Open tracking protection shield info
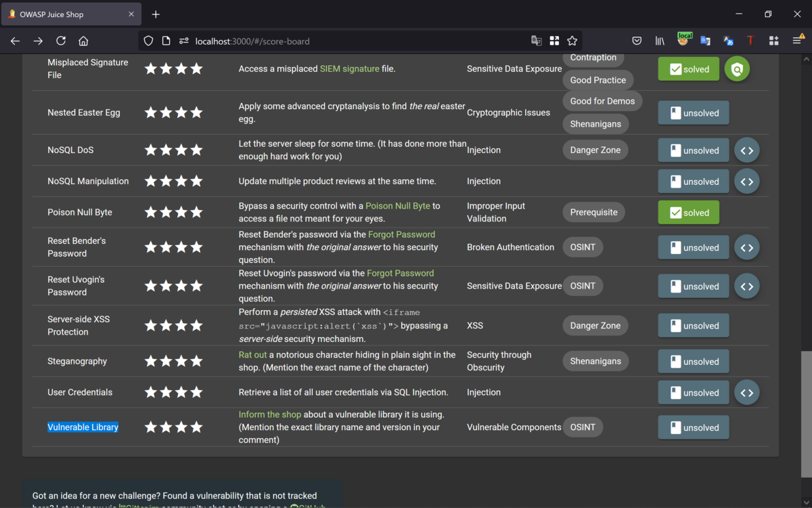This screenshot has width=812, height=508. pyautogui.click(x=149, y=41)
